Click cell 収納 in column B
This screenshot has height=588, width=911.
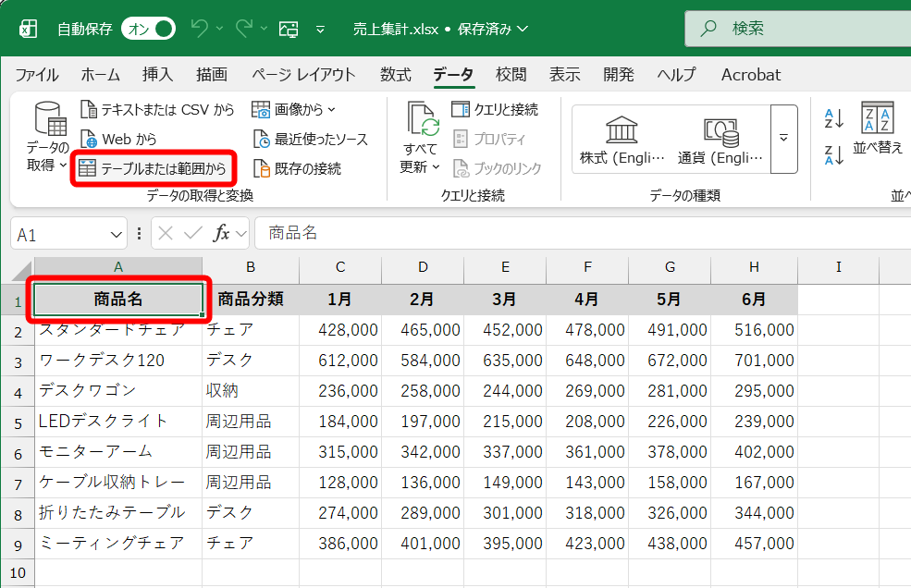[x=251, y=390]
